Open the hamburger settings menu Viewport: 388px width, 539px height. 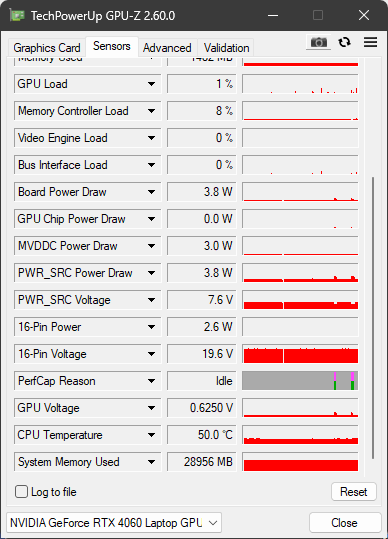coord(370,42)
